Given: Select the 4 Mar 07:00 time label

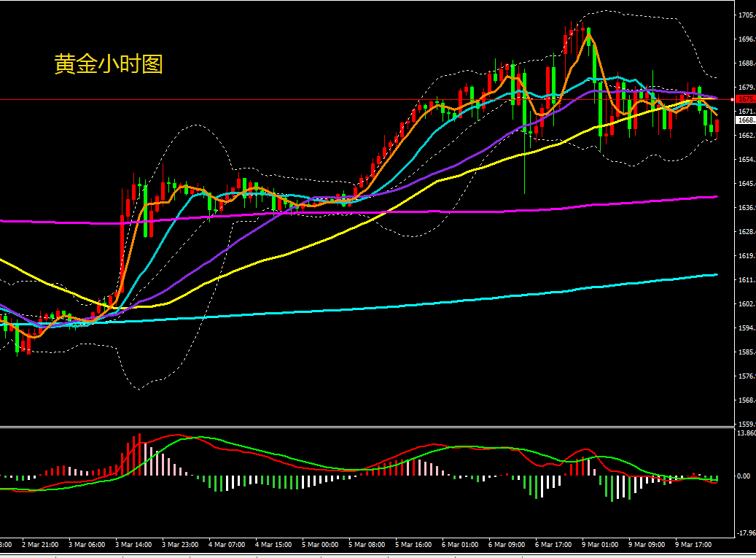Looking at the screenshot, I should pyautogui.click(x=227, y=544).
